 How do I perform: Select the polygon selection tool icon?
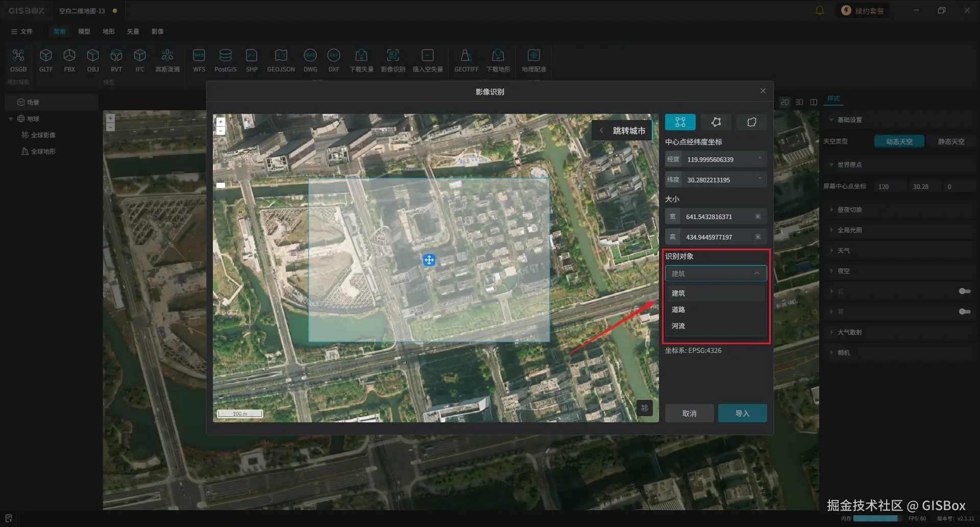tap(716, 122)
